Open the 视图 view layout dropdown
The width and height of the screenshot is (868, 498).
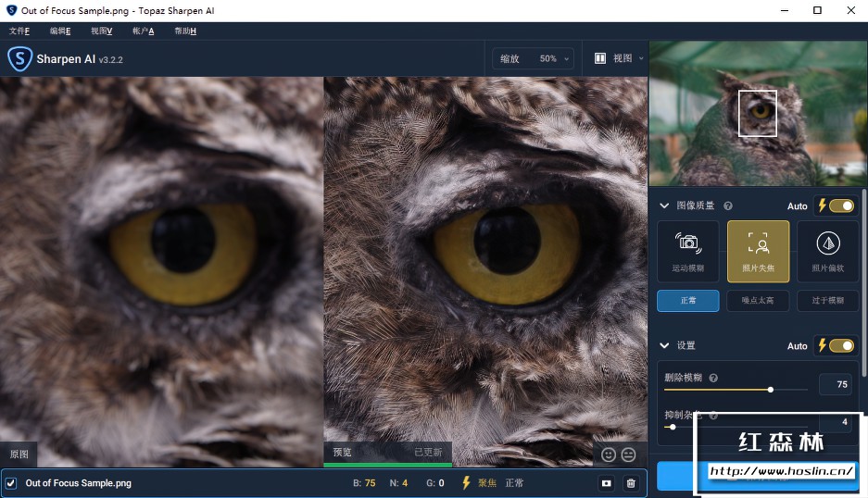pos(619,58)
